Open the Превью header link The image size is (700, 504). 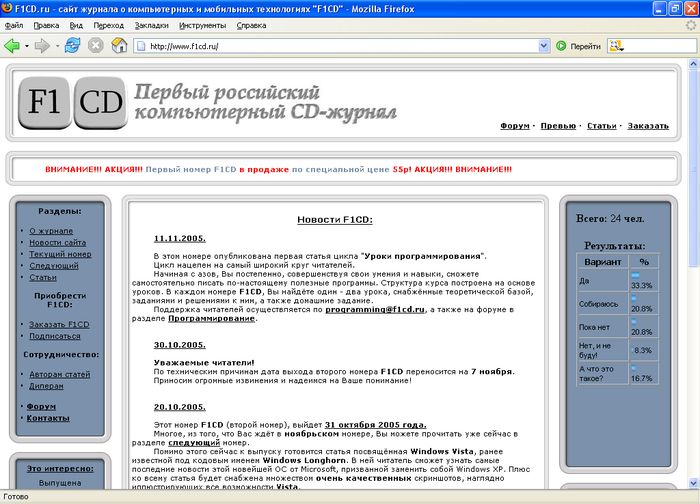click(x=558, y=126)
